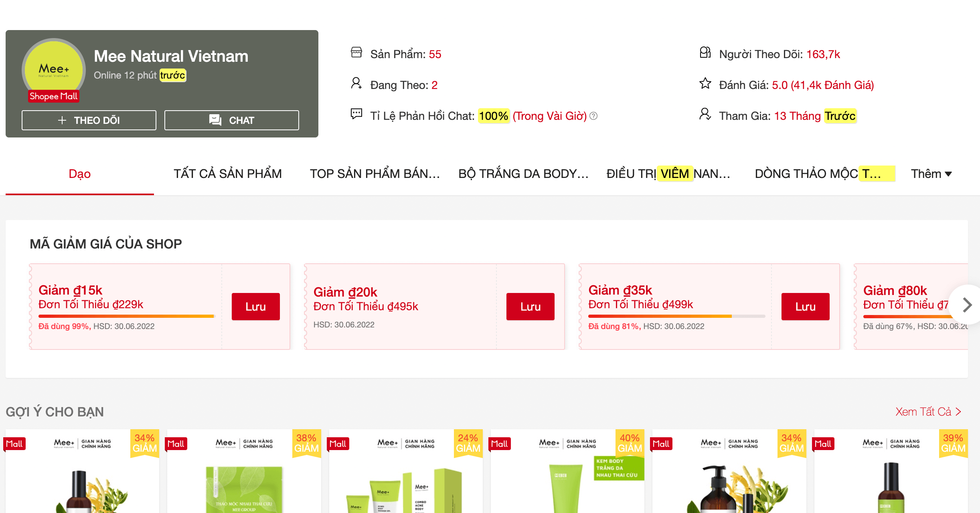Save the Giảm ₫35k voucher with Lưu
Screen dimensions: 980x513
click(x=805, y=307)
